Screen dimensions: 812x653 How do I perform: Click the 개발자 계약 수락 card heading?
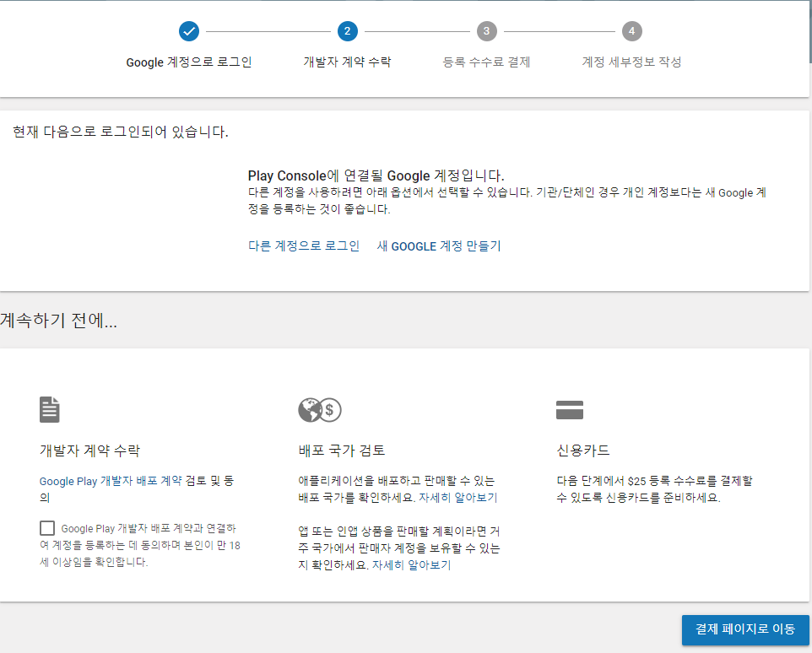[89, 451]
